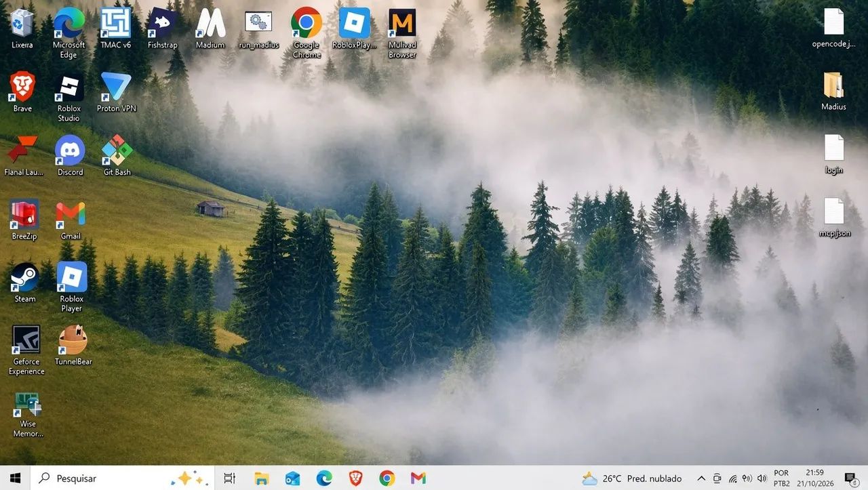
Task: Open the Madius folder on desktop
Action: pos(833,91)
